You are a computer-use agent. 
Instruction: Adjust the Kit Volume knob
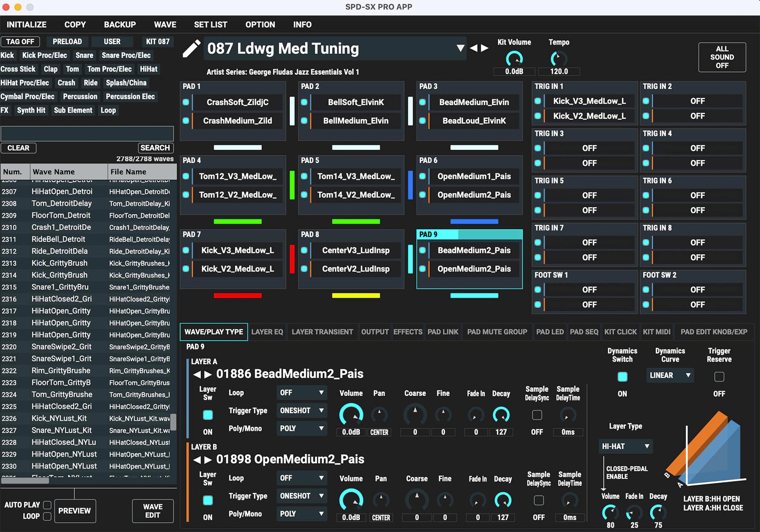pyautogui.click(x=514, y=59)
